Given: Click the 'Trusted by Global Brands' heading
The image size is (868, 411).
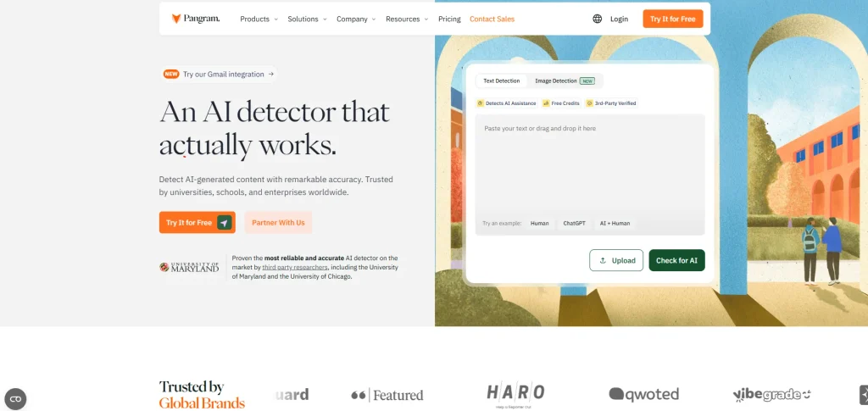Looking at the screenshot, I should tap(202, 394).
